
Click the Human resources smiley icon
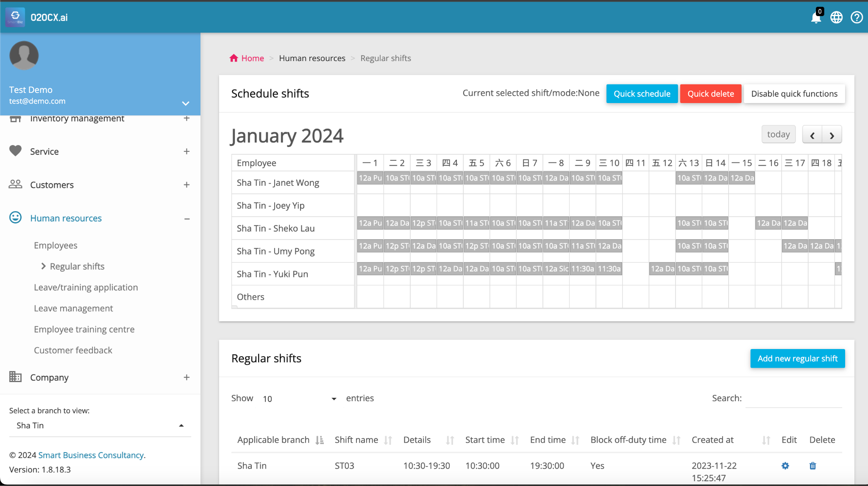pyautogui.click(x=16, y=218)
